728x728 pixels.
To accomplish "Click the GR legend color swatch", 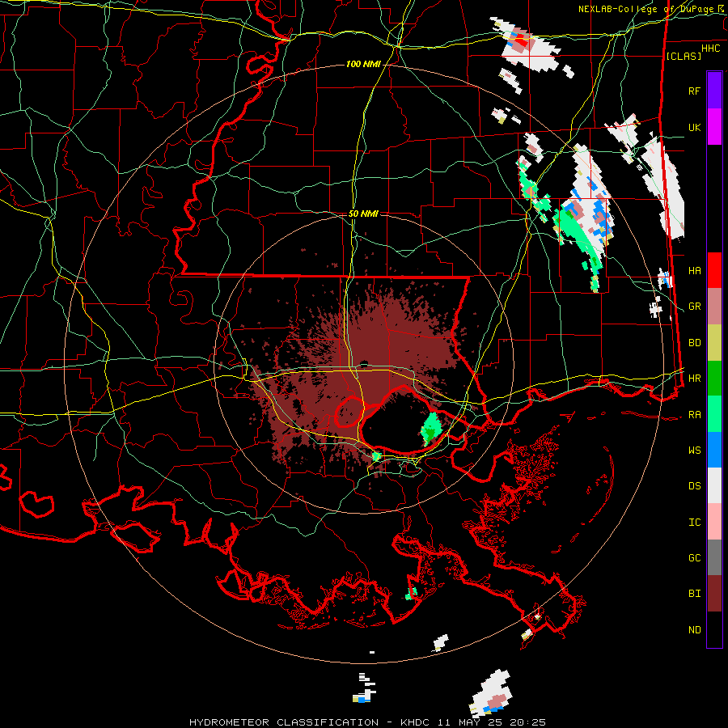I will tap(714, 306).
